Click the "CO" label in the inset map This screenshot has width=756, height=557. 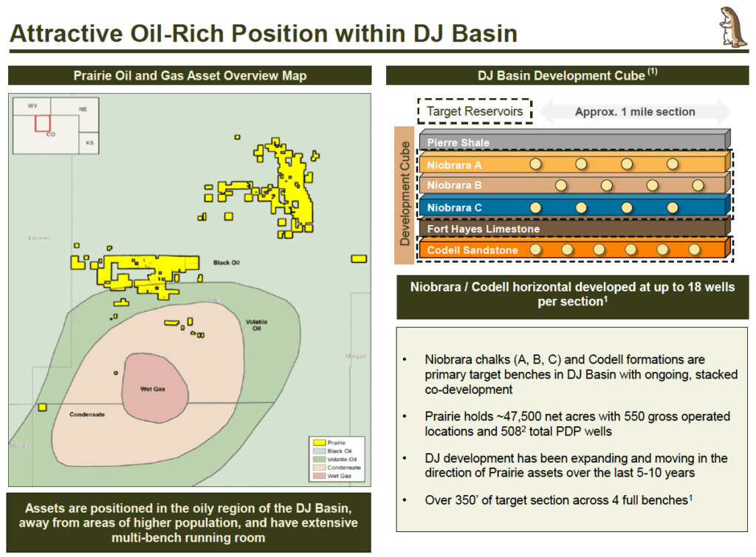51,134
